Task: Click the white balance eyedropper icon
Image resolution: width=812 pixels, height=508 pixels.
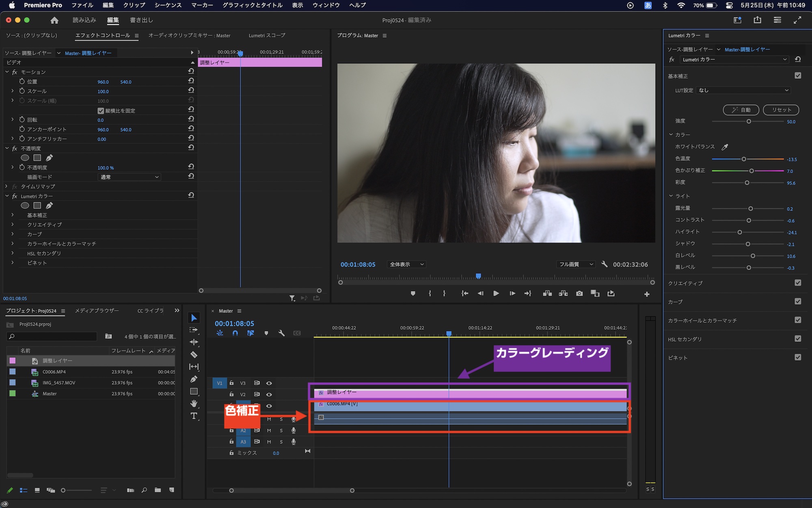Action: click(725, 147)
